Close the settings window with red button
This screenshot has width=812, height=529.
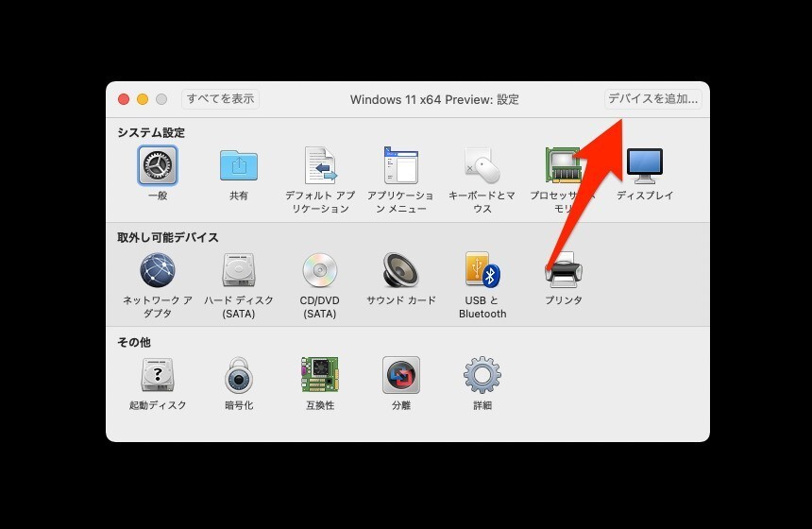pos(124,99)
